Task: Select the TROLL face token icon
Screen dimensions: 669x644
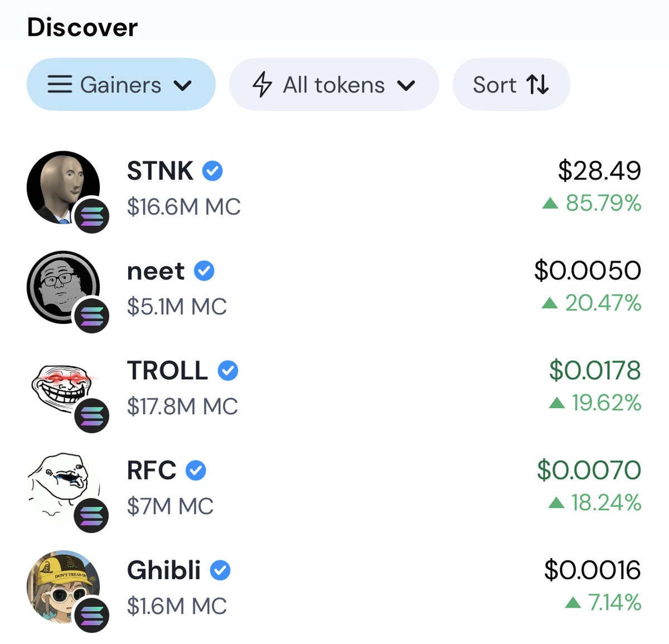Action: (63, 387)
